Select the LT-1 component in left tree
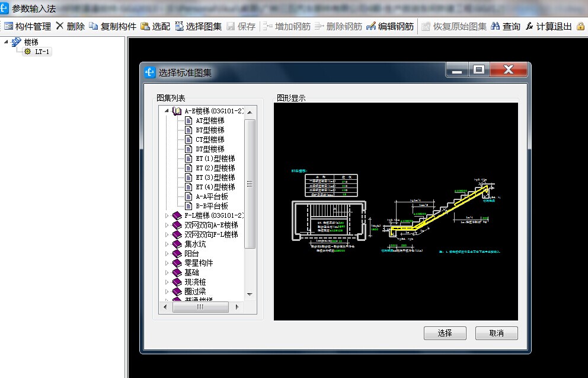 [x=37, y=52]
